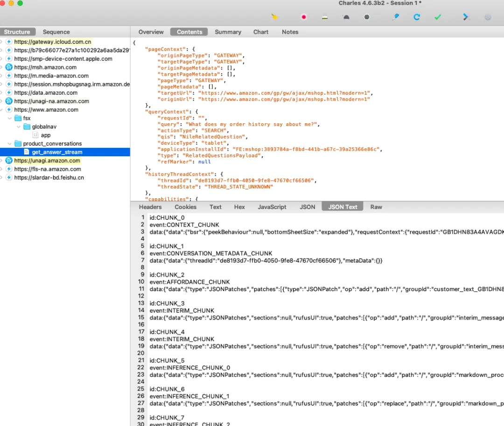Validate the response with green checkmark
Screen dimensions: 504x426
click(438, 17)
